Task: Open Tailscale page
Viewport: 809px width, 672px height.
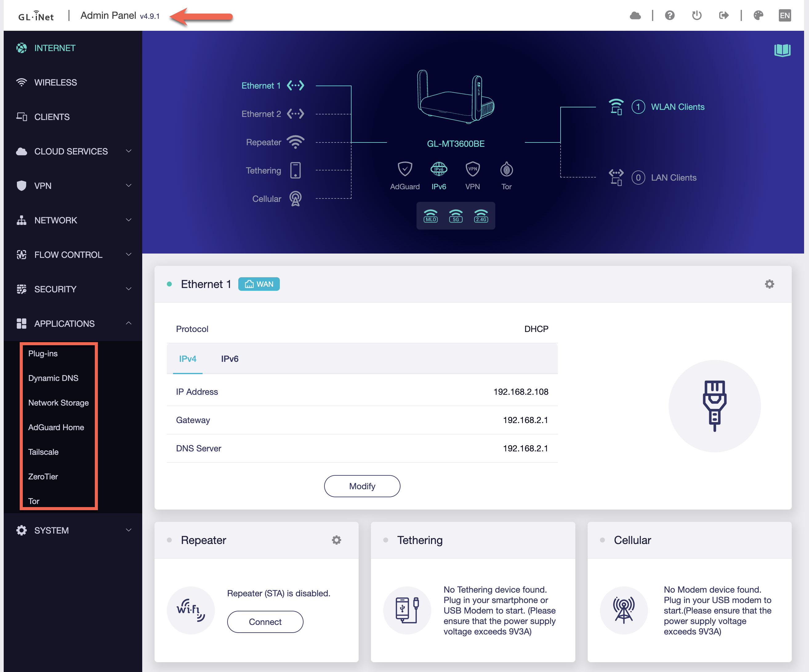Action: (43, 452)
